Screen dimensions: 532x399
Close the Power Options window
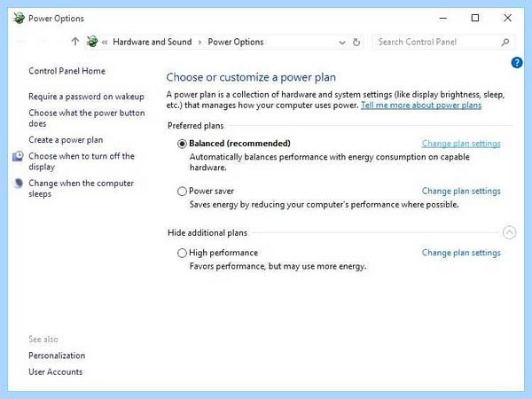pos(507,18)
